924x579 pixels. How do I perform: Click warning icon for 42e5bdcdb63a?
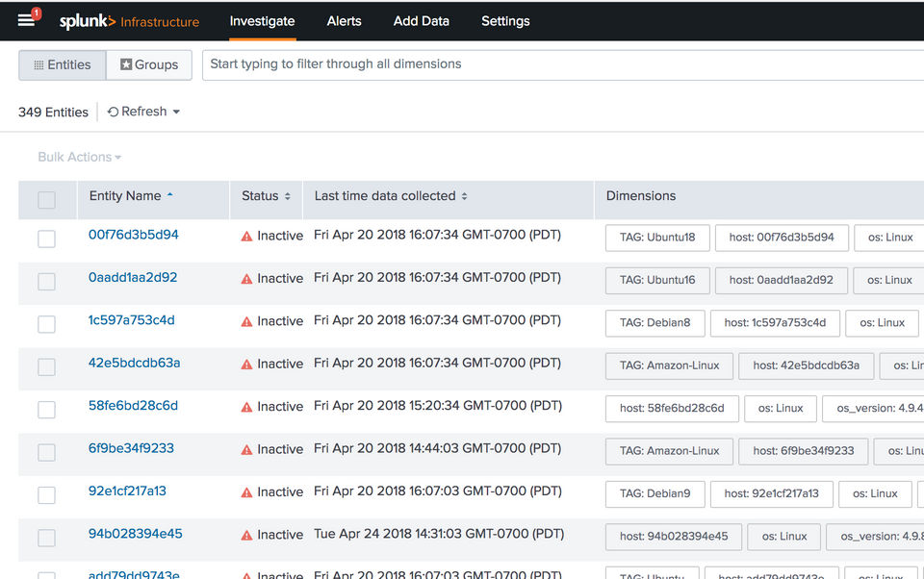(247, 365)
